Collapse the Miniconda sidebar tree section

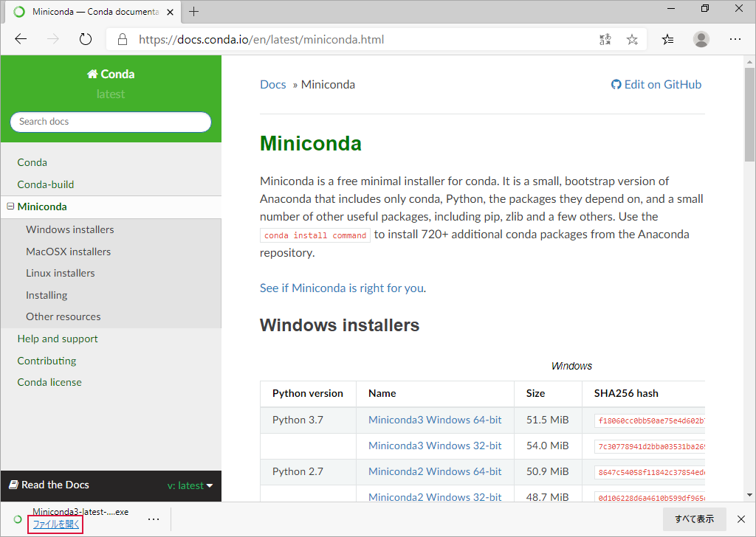(x=10, y=206)
